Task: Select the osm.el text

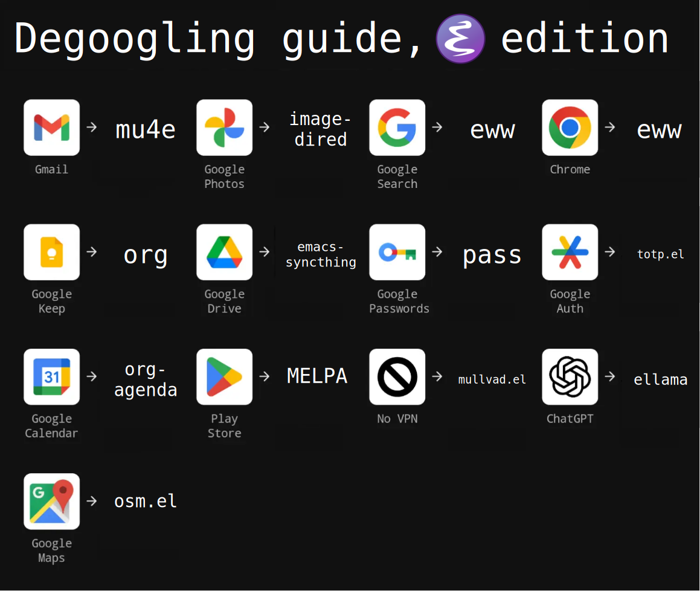Action: click(x=146, y=501)
